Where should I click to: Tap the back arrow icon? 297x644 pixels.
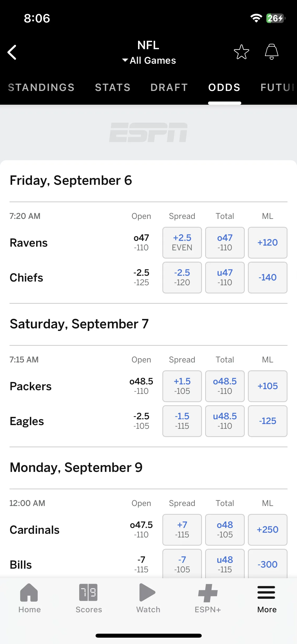point(12,52)
